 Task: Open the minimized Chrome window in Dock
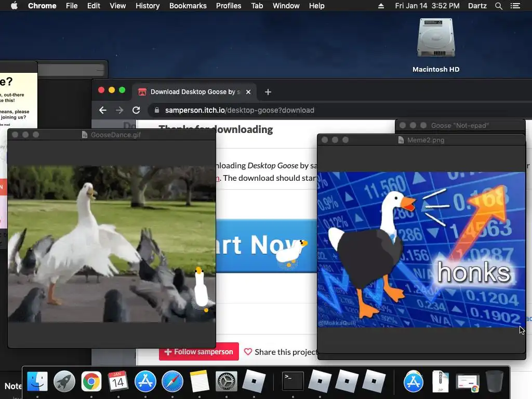pos(468,383)
